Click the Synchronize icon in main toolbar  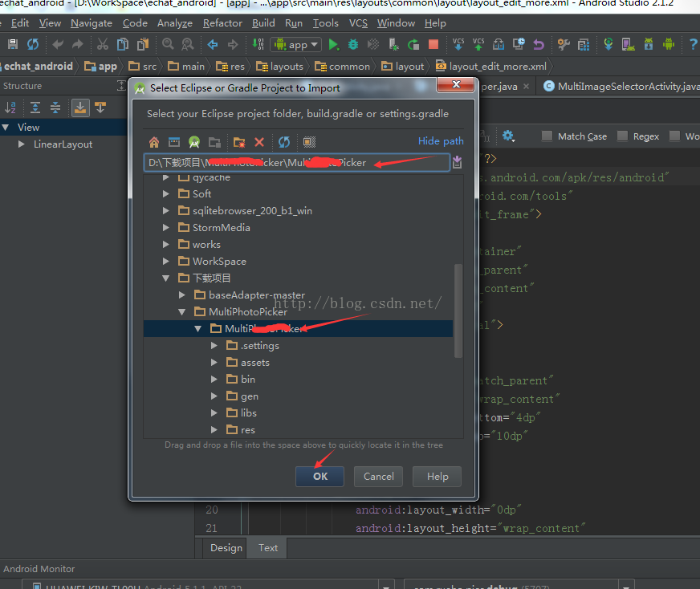(33, 44)
